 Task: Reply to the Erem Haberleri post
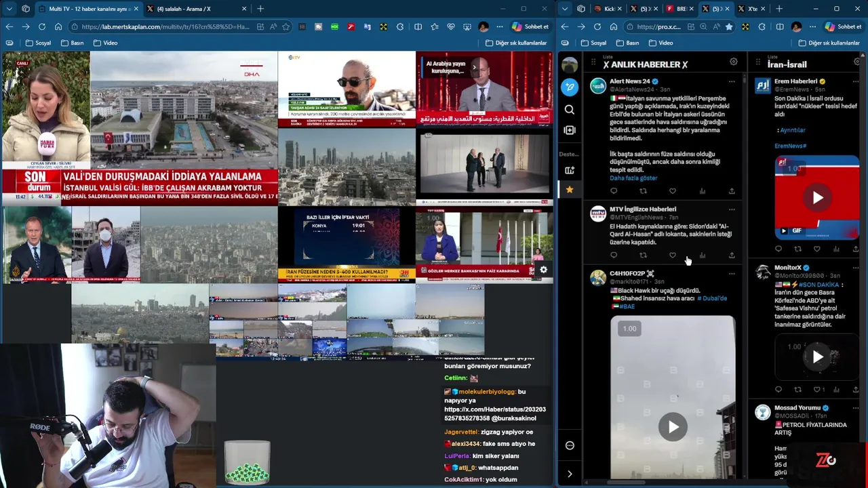[778, 249]
